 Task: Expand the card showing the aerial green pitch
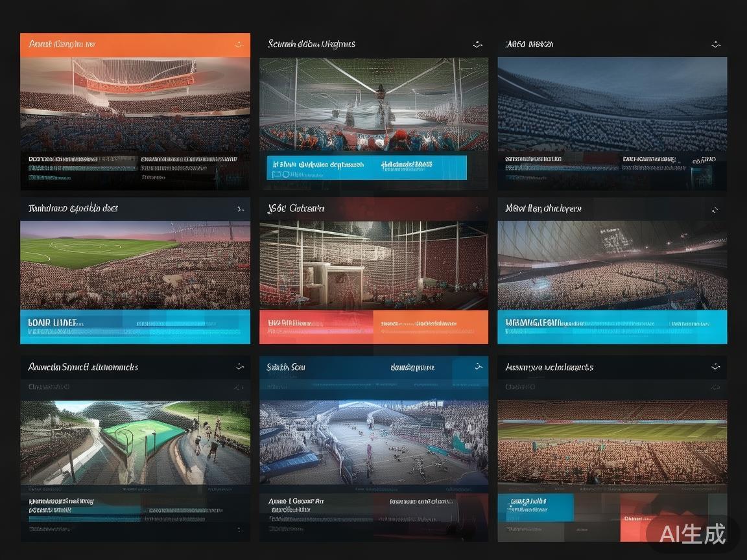[x=240, y=367]
